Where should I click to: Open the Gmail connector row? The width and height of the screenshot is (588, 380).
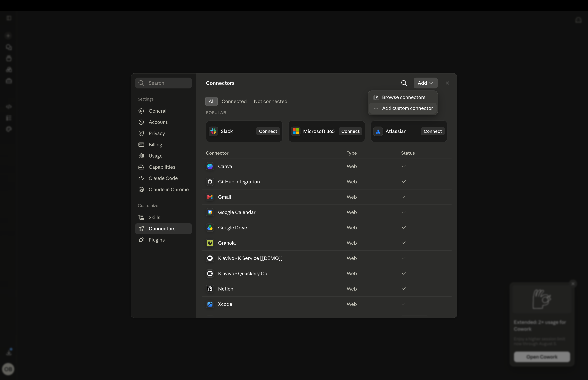pyautogui.click(x=327, y=197)
